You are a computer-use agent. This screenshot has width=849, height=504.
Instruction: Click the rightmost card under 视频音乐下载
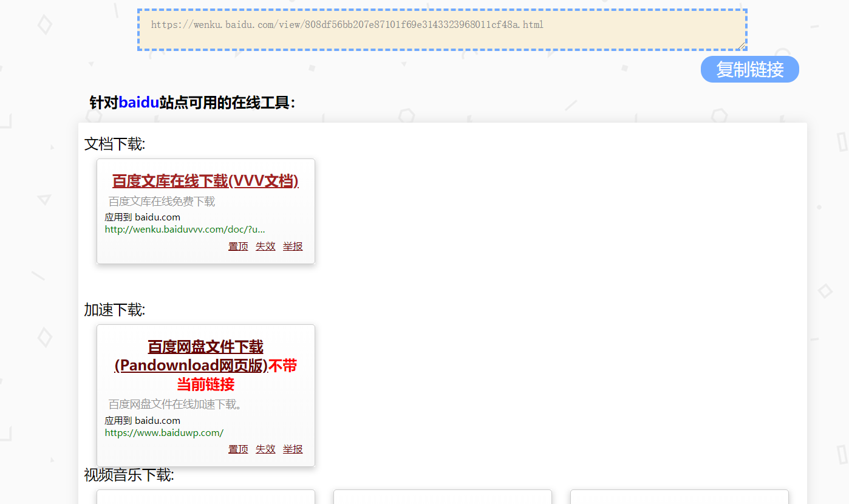(679, 499)
